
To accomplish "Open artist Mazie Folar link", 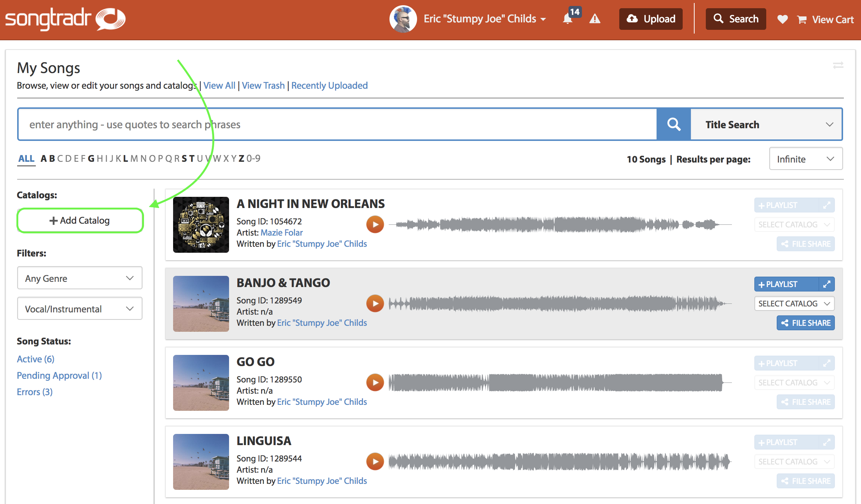I will coord(282,233).
